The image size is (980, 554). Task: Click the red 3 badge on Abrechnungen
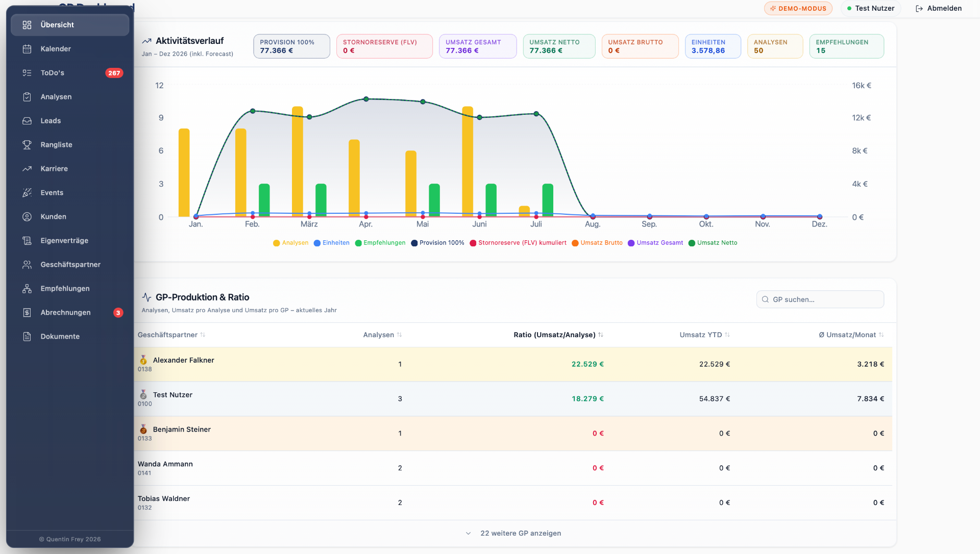pos(118,313)
